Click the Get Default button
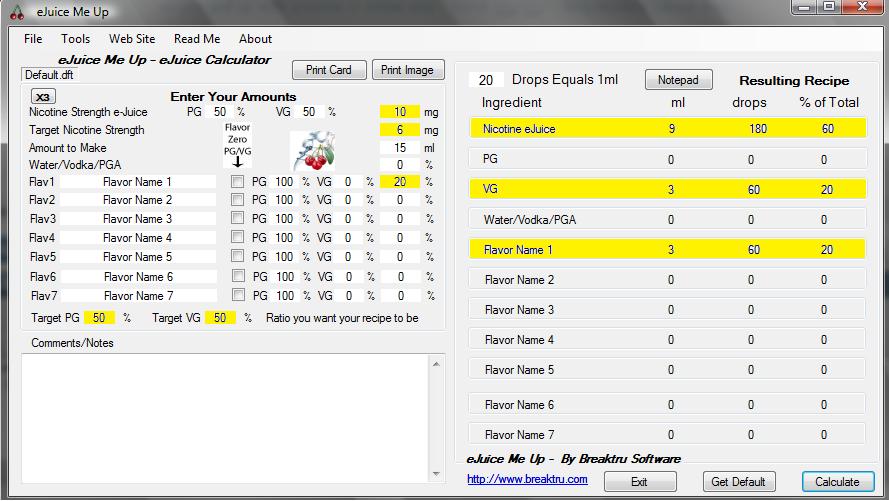The width and height of the screenshot is (889, 501). point(739,482)
